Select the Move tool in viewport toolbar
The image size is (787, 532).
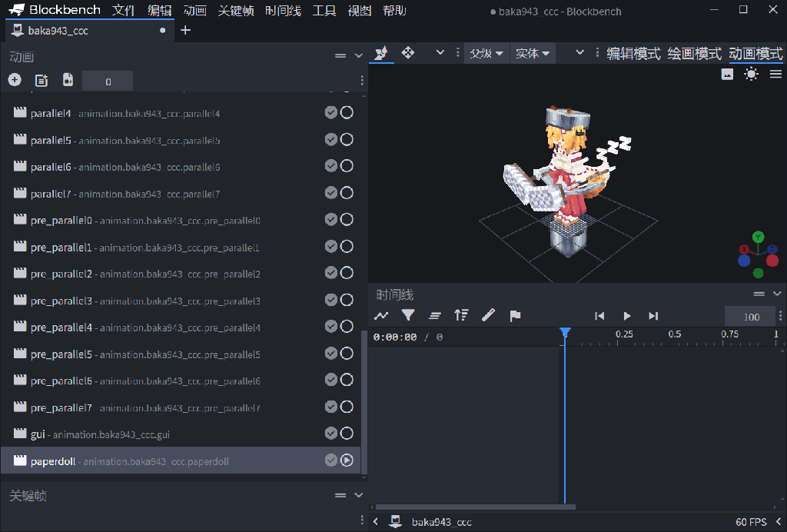coord(408,53)
